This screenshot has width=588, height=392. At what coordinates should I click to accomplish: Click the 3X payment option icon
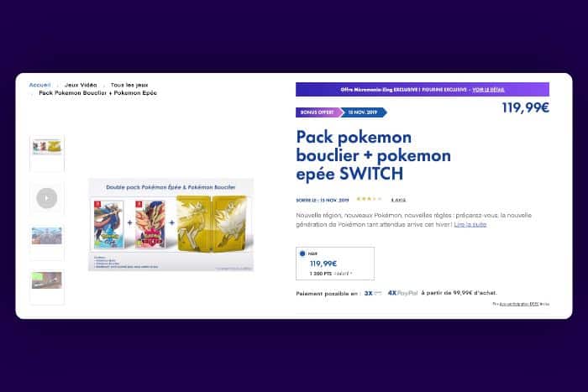pos(373,293)
